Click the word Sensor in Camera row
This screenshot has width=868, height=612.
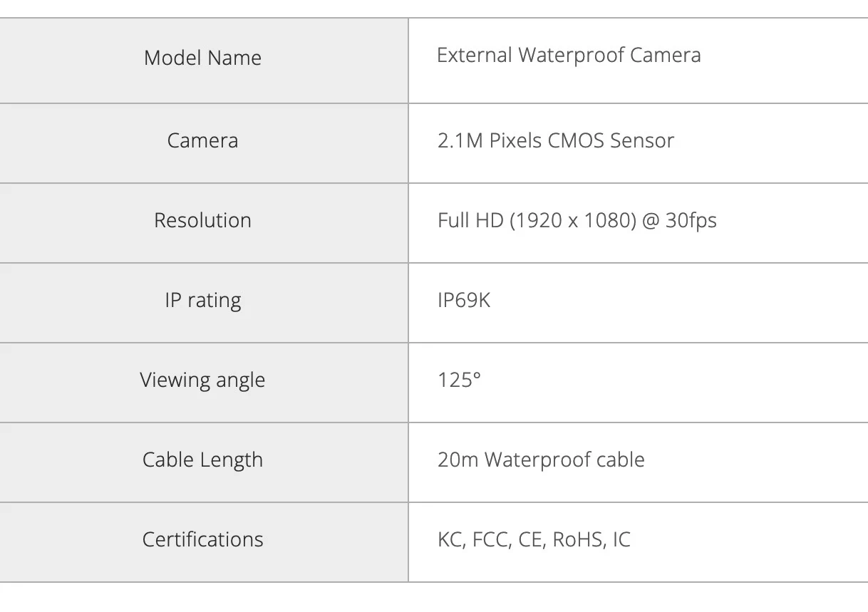click(x=642, y=140)
